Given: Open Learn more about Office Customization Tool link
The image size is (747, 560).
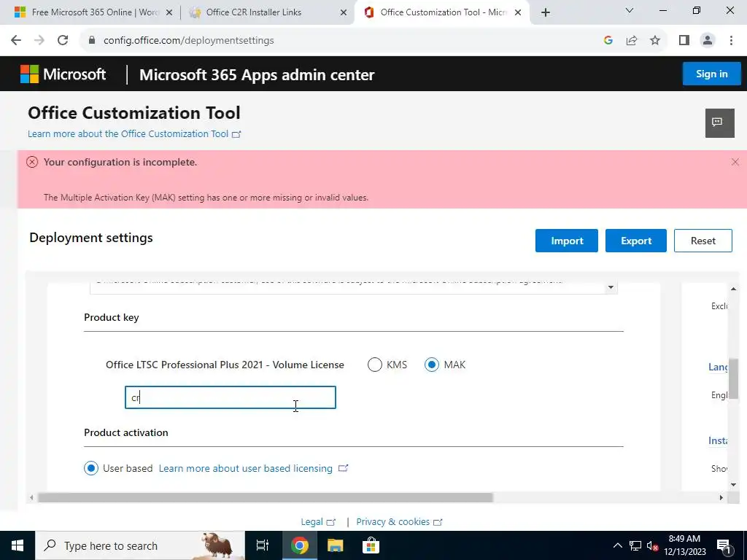Looking at the screenshot, I should coord(134,134).
